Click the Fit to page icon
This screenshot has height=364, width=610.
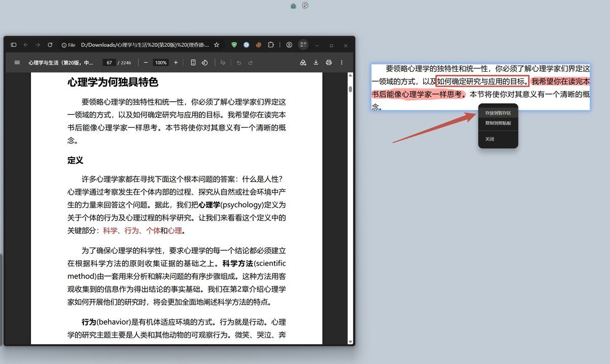coord(193,63)
